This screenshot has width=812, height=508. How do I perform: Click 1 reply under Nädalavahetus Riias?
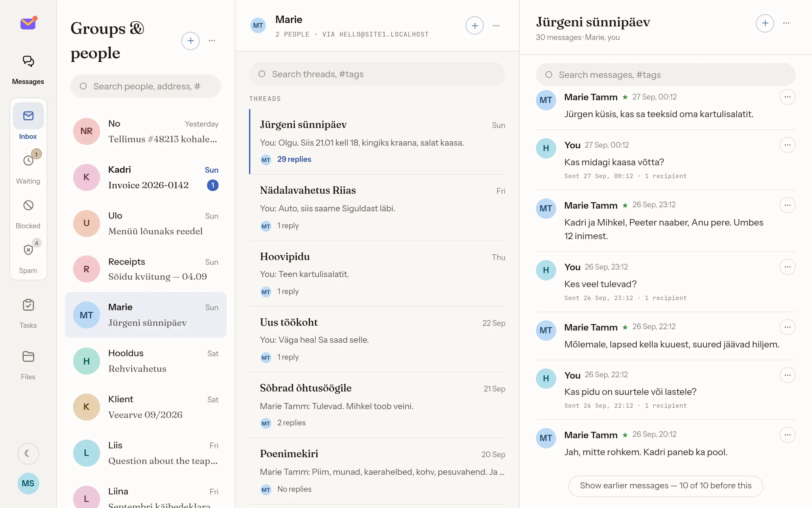pos(288,226)
